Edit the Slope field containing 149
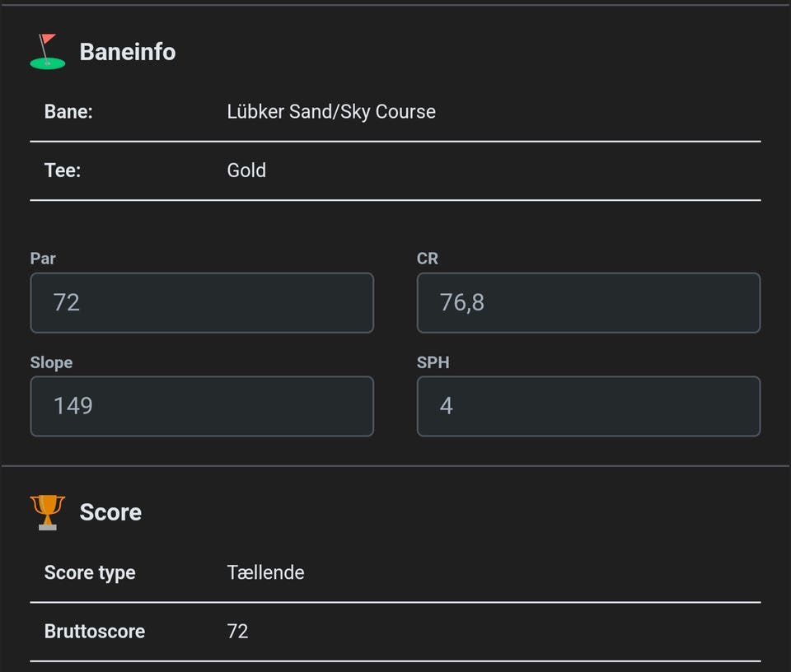Viewport: 791px width, 672px height. pyautogui.click(x=202, y=406)
